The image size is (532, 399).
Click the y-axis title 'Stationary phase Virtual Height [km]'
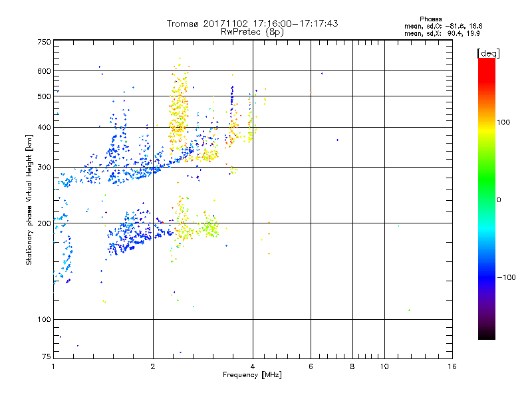click(29, 199)
